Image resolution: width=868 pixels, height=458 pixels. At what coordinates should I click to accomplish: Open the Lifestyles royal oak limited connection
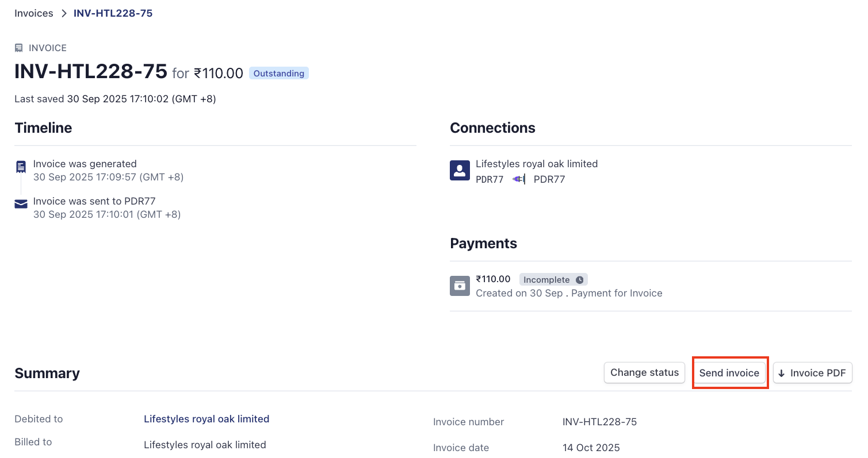(x=536, y=164)
